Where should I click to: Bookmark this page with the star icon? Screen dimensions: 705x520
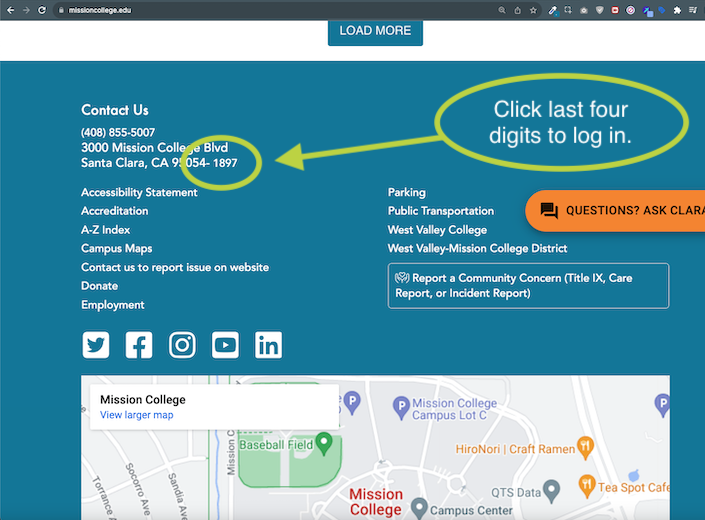coord(533,10)
